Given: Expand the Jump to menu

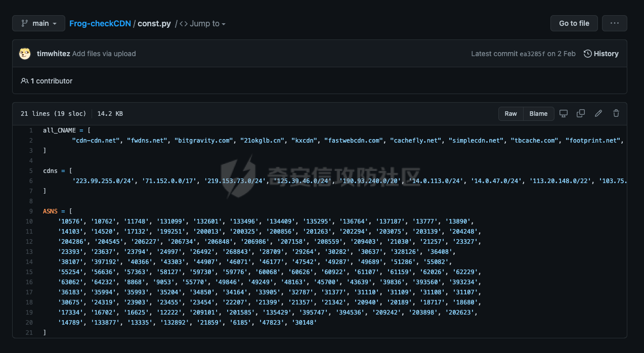Looking at the screenshot, I should pyautogui.click(x=203, y=23).
